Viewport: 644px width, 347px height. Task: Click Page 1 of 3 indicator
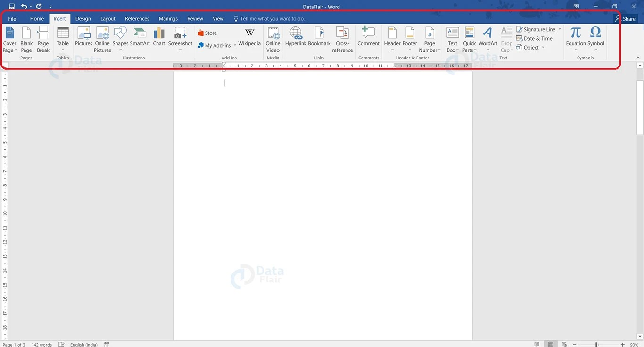coord(14,345)
